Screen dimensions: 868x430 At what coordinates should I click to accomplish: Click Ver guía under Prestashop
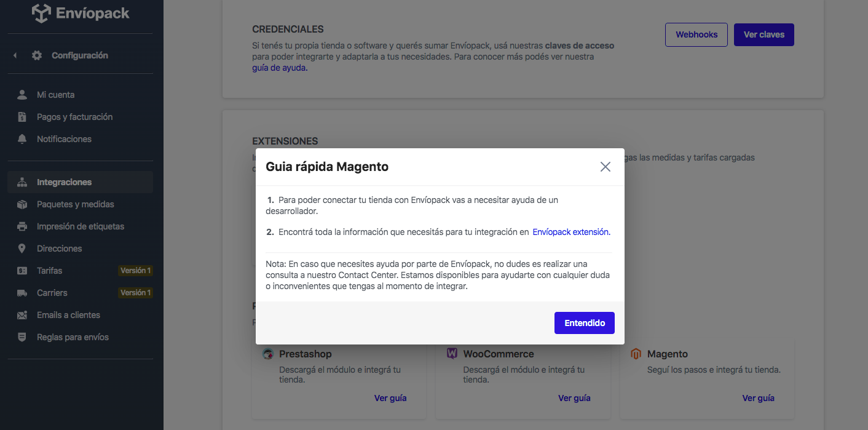tap(390, 398)
